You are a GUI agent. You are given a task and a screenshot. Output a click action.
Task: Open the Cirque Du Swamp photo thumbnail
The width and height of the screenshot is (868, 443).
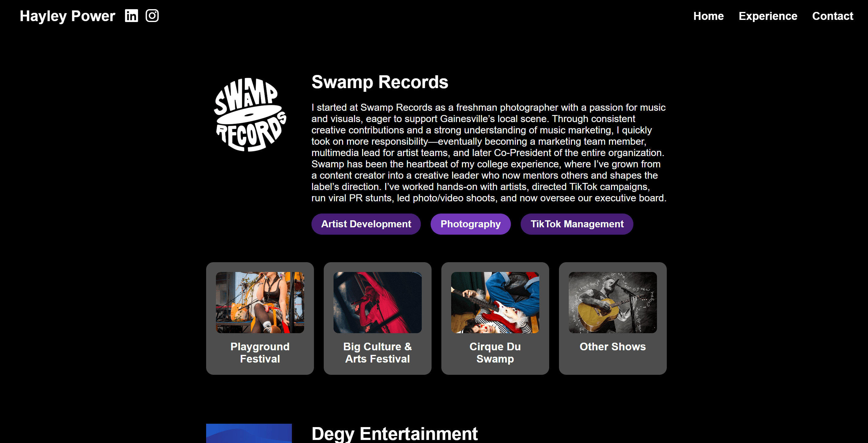tap(495, 302)
